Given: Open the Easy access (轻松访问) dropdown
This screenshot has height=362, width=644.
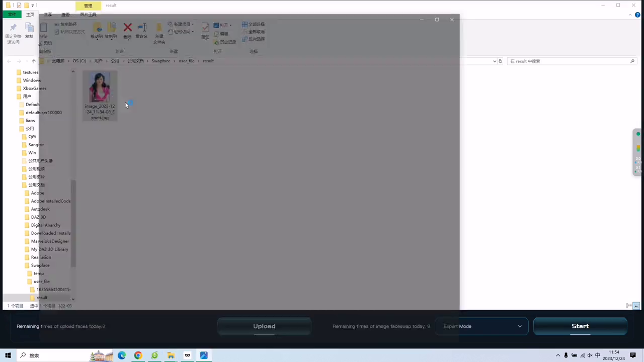Looking at the screenshot, I should click(182, 32).
